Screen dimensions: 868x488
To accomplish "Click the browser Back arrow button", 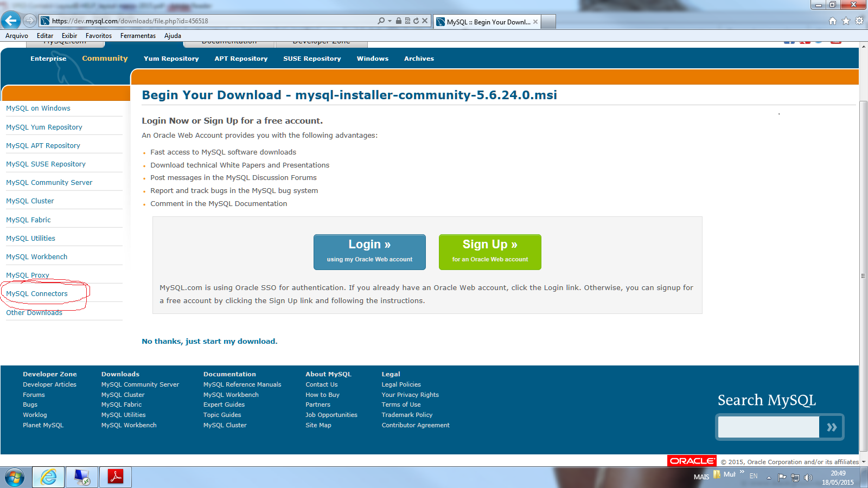I will (x=11, y=21).
